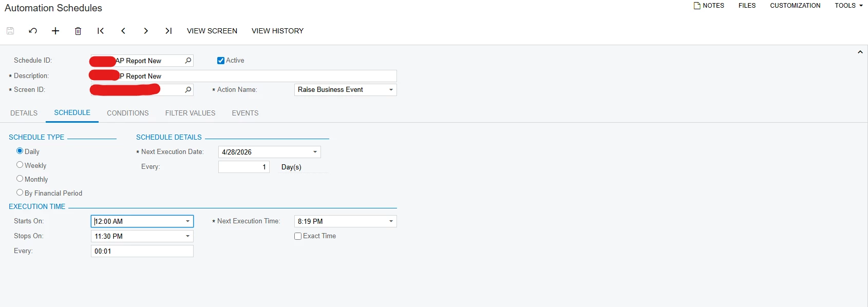Switch to EVENTS tab

245,113
